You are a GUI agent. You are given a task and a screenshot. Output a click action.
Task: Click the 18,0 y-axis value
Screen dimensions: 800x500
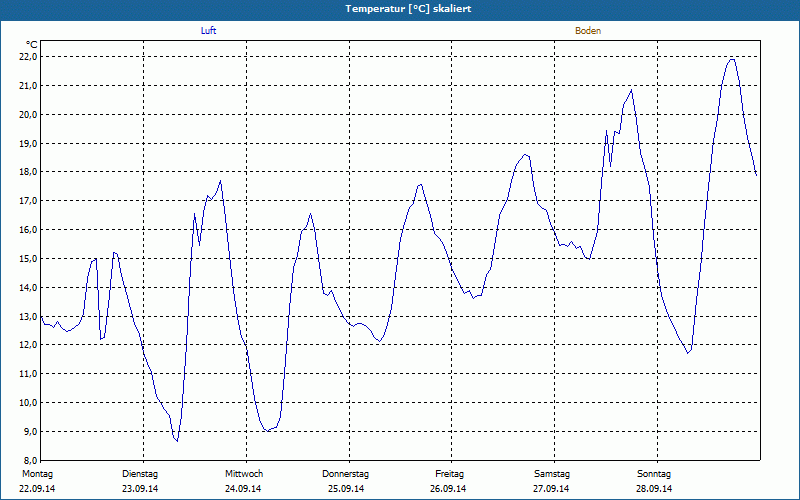[29, 172]
